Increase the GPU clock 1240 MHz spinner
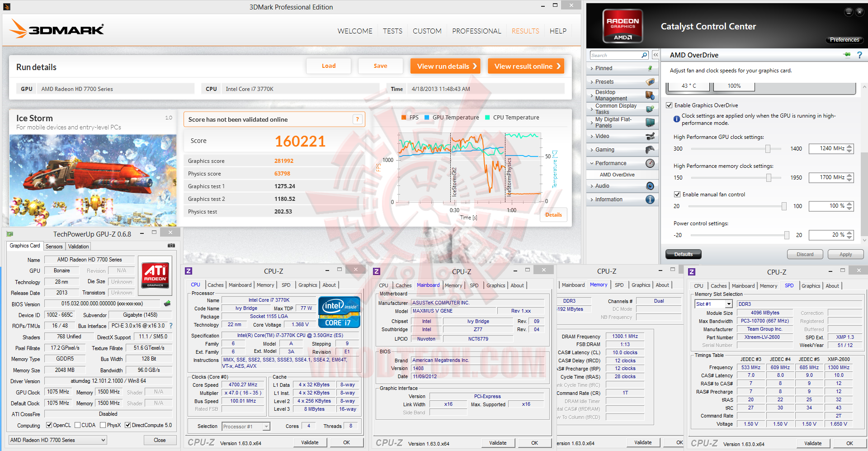The height and width of the screenshot is (451, 868). point(849,147)
